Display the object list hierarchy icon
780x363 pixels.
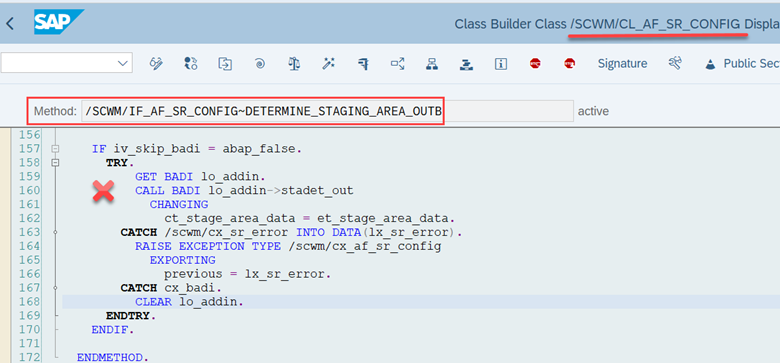[431, 63]
